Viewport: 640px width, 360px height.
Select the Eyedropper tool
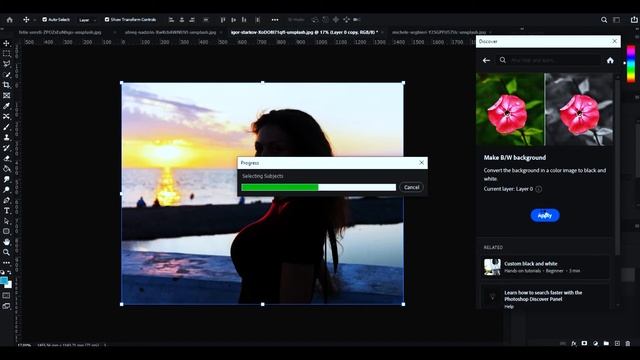click(x=7, y=106)
